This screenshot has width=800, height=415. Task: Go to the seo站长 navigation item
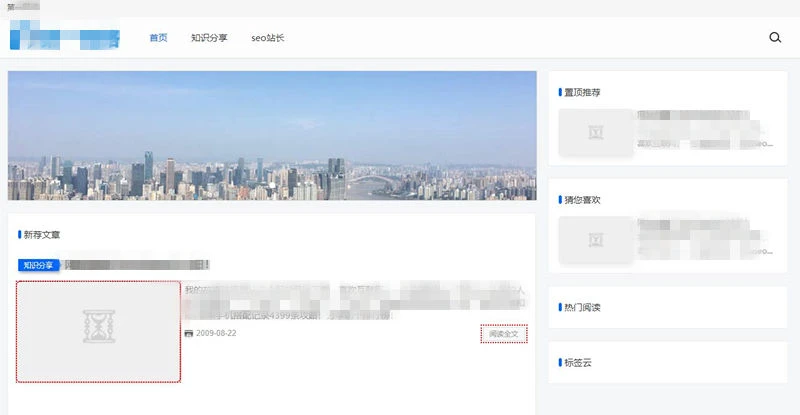pos(268,38)
